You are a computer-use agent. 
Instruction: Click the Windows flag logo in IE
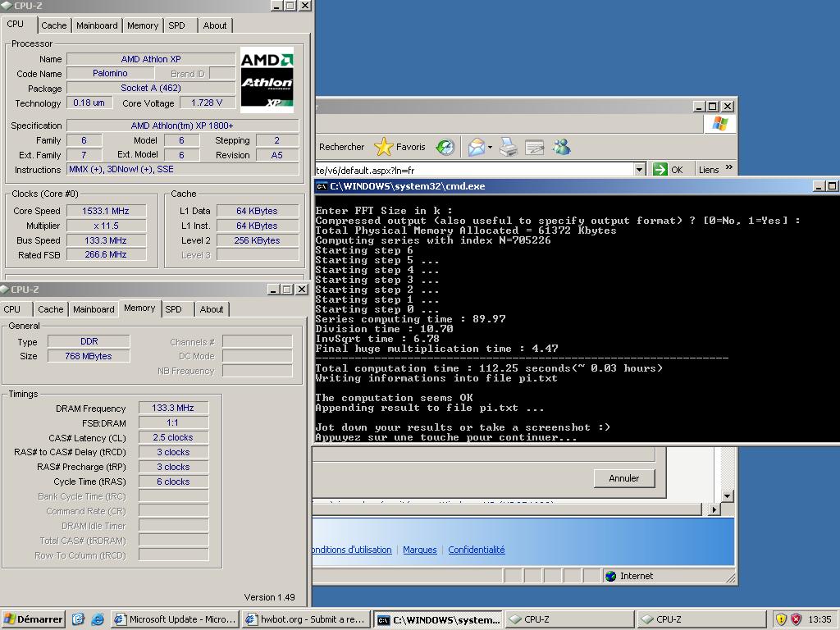720,125
